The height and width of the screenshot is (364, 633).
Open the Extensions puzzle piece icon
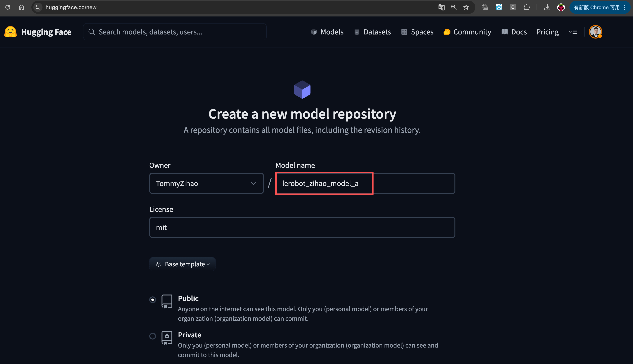point(527,7)
